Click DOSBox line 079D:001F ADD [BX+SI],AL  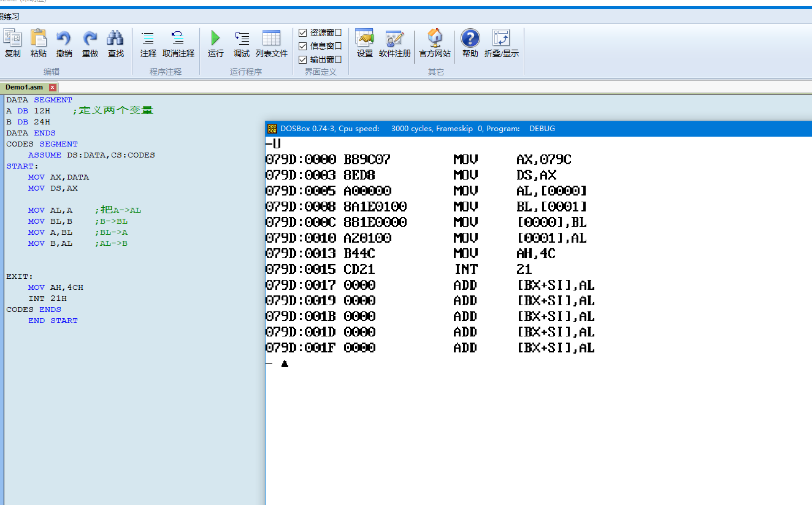[x=430, y=347]
